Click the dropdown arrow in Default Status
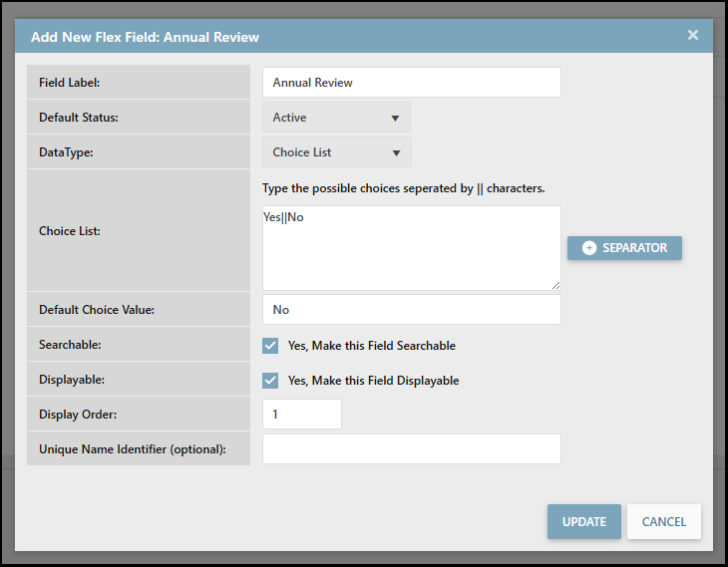 pos(395,118)
